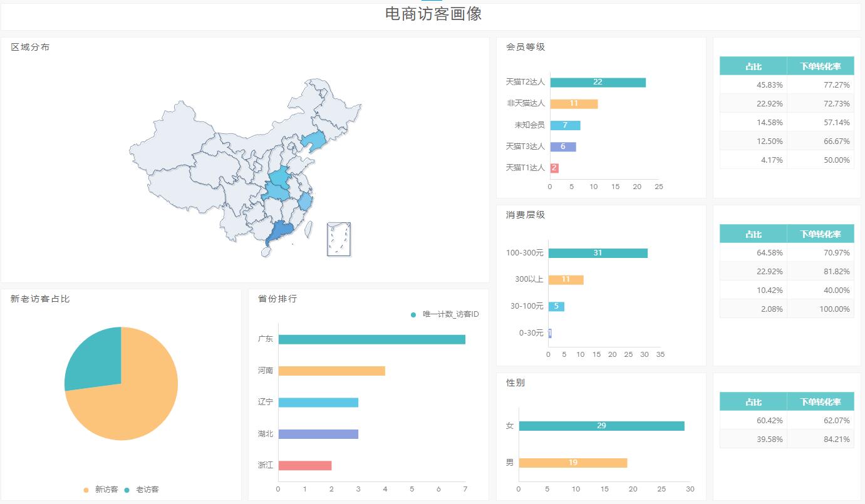Sort by 占比 header in 会员等级 table
Screen dimensions: 865x504
click(753, 66)
